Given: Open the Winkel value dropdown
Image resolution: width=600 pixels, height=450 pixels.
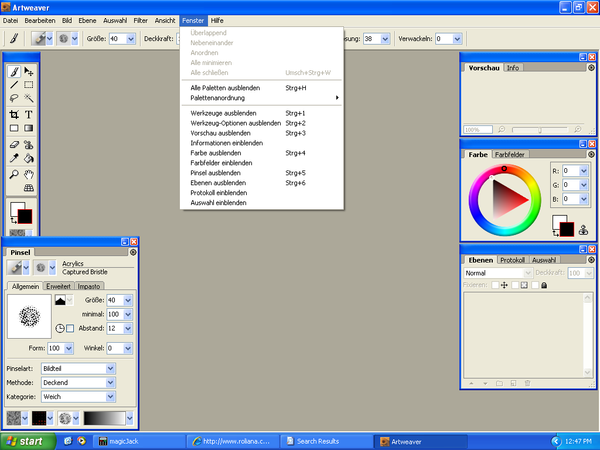Looking at the screenshot, I should 128,348.
